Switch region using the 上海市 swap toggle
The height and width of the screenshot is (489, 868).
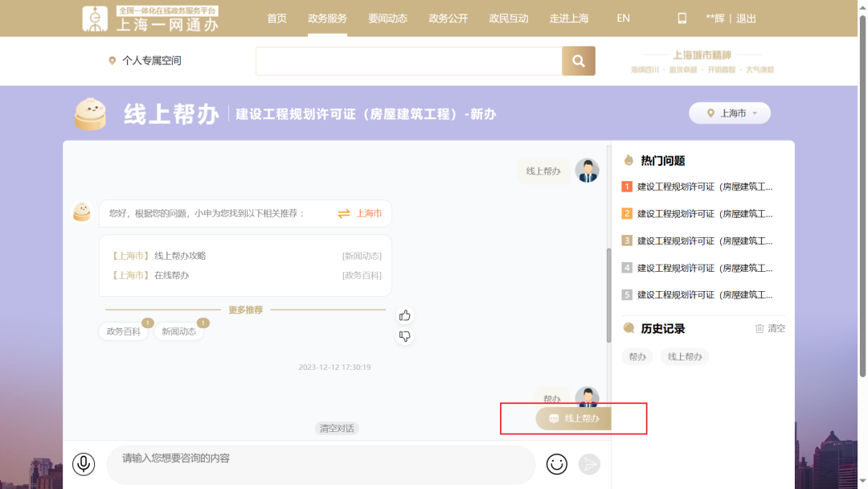click(x=360, y=213)
